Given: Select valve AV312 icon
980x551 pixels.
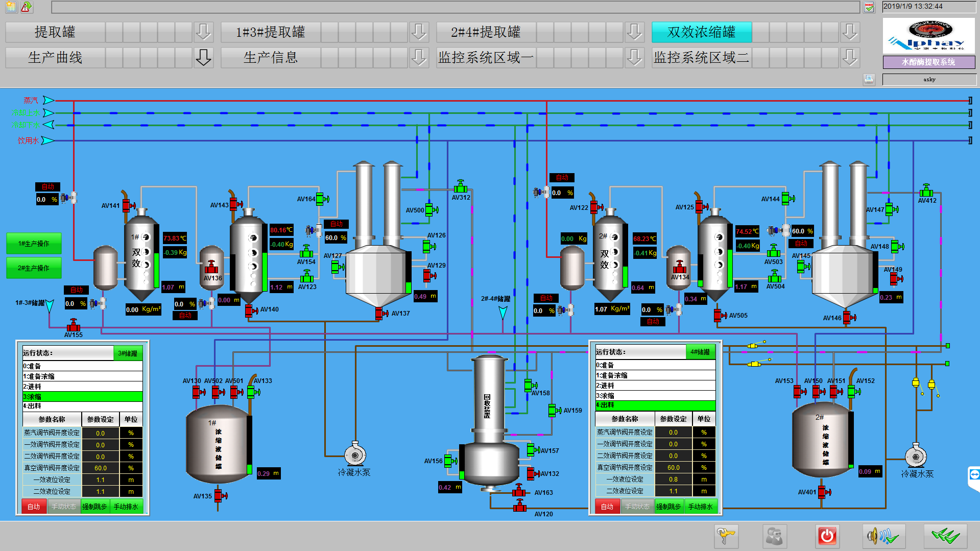Looking at the screenshot, I should click(x=461, y=186).
